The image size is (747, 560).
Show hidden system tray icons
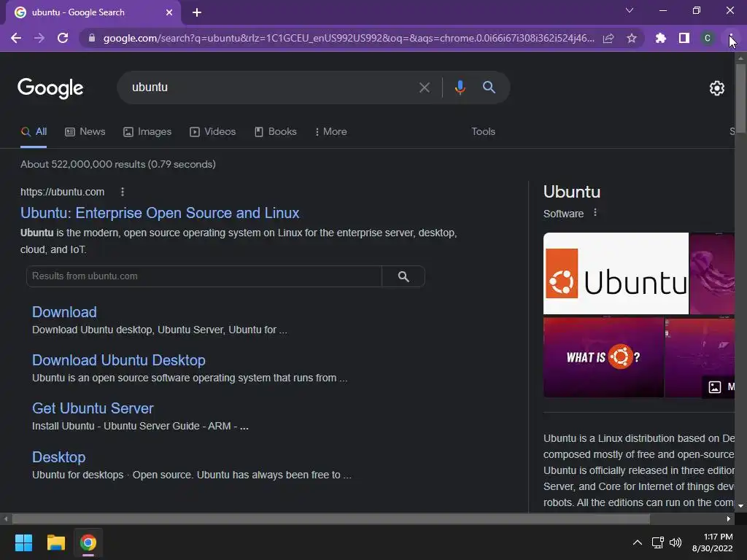637,542
